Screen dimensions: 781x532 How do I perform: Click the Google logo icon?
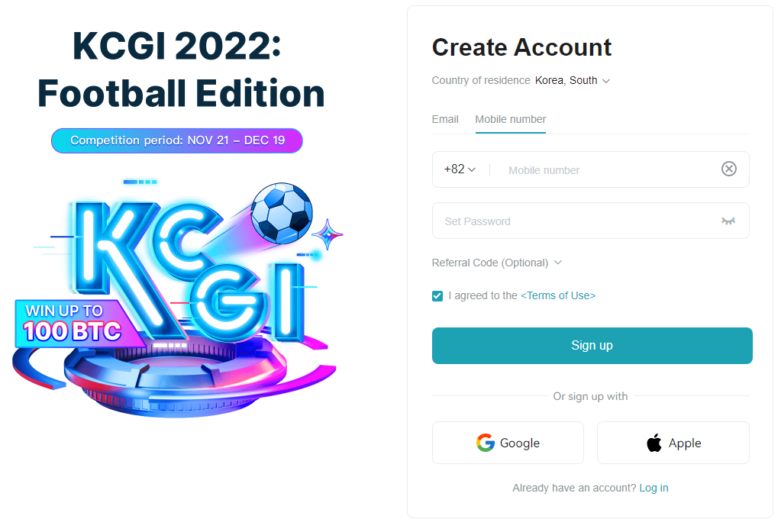click(485, 443)
